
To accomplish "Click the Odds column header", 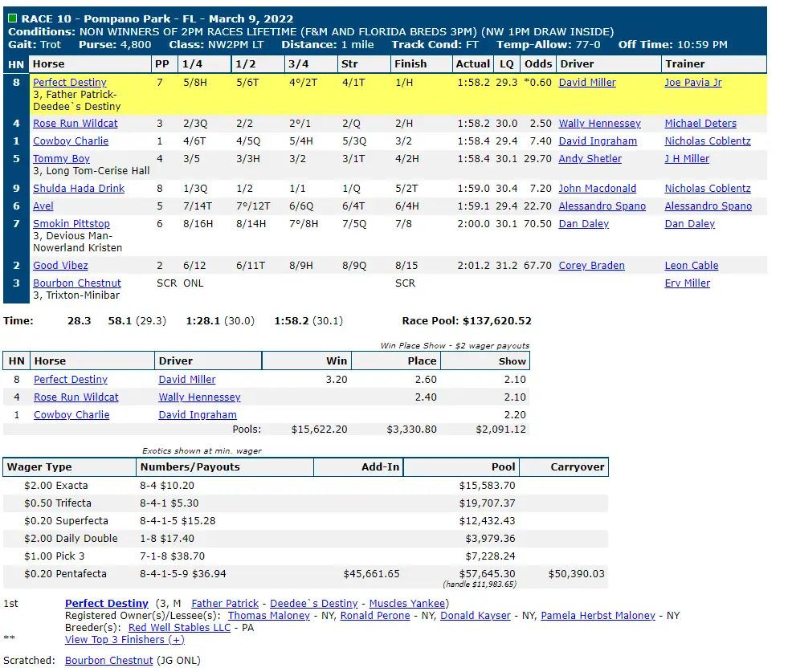I will 537,63.
